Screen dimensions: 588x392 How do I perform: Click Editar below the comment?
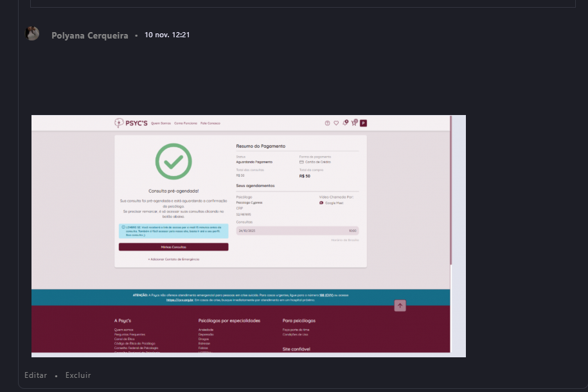click(x=35, y=375)
